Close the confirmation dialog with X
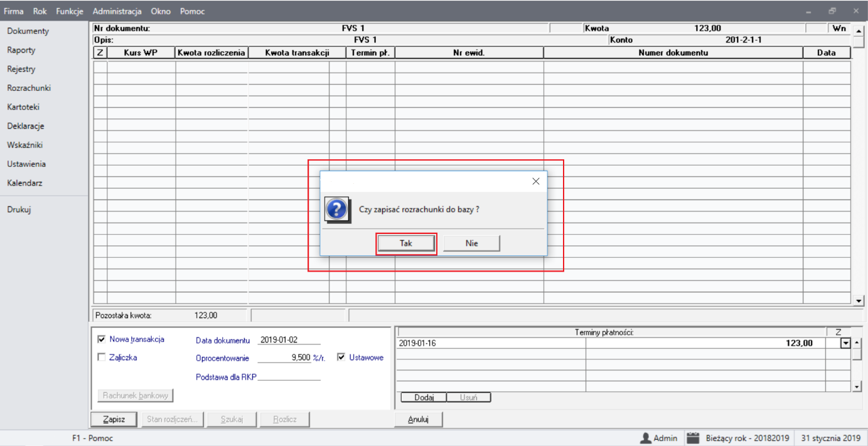 point(535,181)
